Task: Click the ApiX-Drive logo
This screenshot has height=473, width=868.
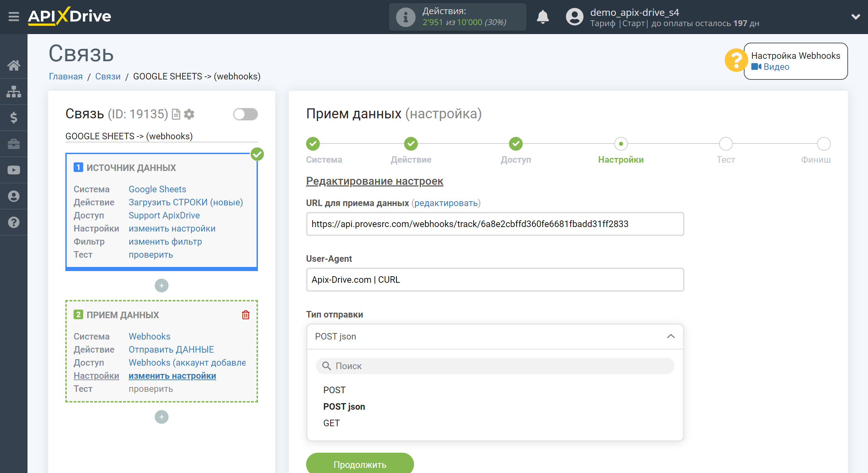Action: [69, 16]
